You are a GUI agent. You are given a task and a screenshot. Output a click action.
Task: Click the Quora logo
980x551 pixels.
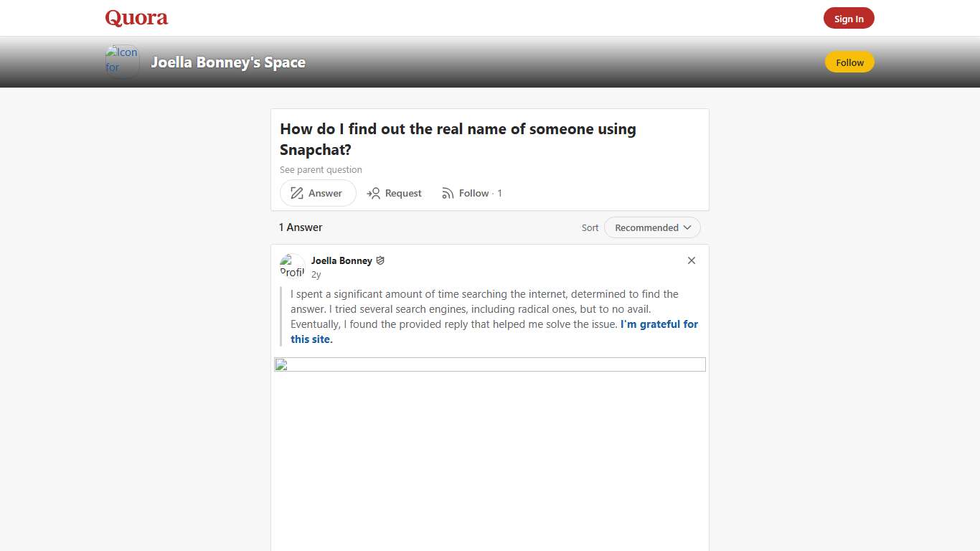click(136, 18)
